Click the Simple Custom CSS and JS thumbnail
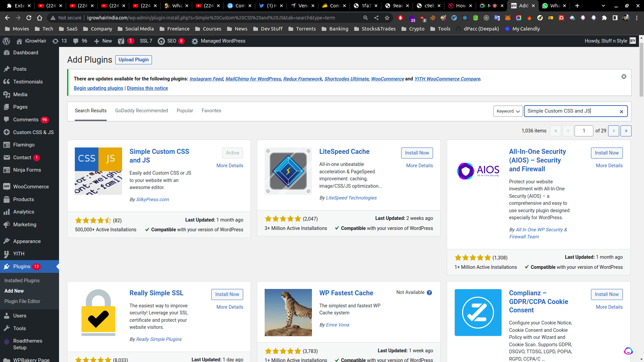The height and width of the screenshot is (362, 644). click(98, 171)
